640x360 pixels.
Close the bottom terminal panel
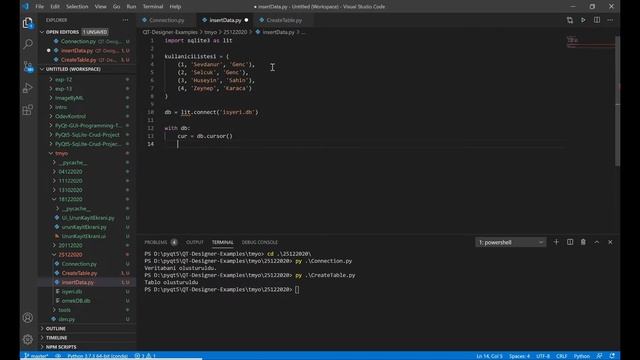[x=610, y=242]
